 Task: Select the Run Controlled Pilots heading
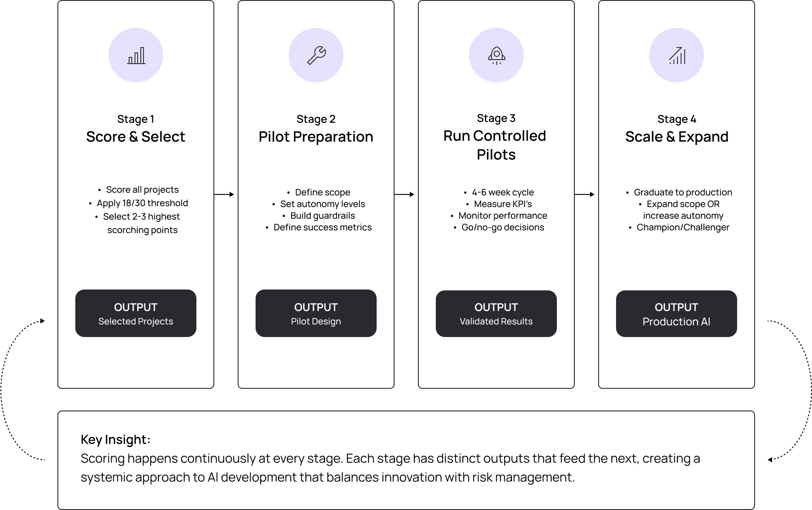(x=495, y=145)
